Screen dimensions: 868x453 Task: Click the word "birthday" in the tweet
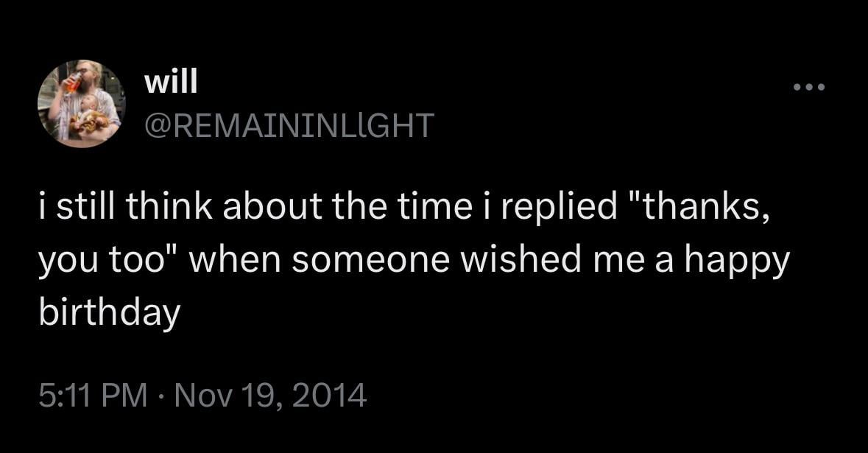tap(110, 313)
